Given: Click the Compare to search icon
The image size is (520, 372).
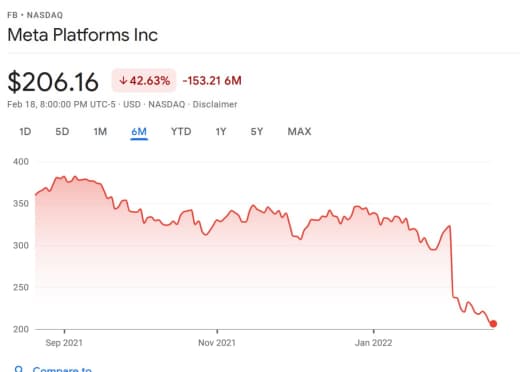Looking at the screenshot, I should pos(19,369).
